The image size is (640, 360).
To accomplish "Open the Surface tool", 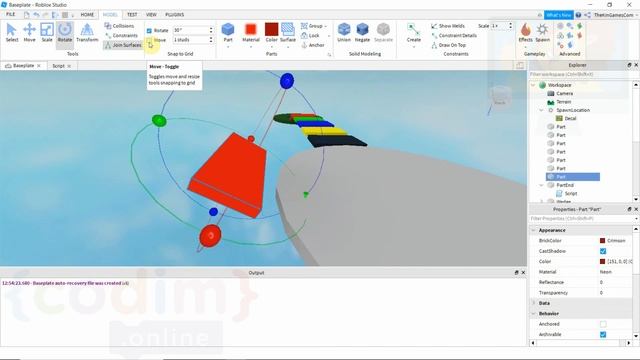I will point(288,33).
